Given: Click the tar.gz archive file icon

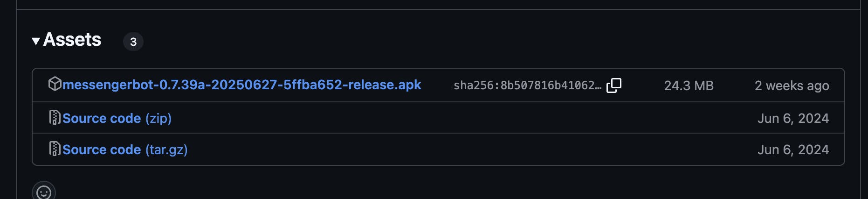Looking at the screenshot, I should 55,149.
